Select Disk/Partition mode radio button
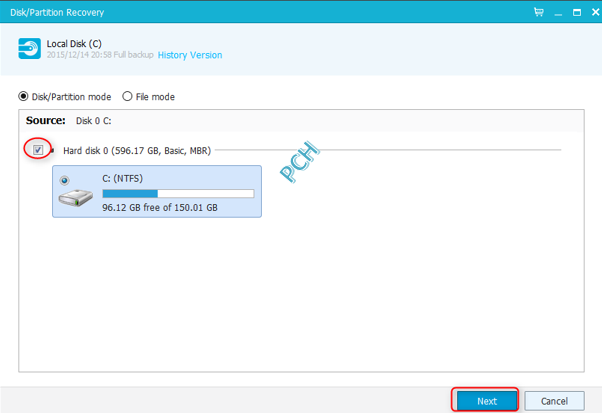 23,96
